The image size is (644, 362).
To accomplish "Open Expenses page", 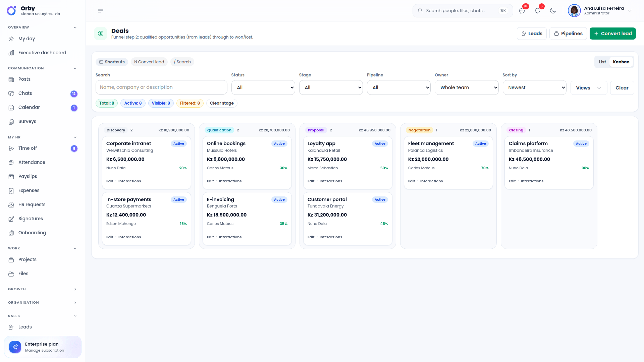I will click(x=43, y=191).
